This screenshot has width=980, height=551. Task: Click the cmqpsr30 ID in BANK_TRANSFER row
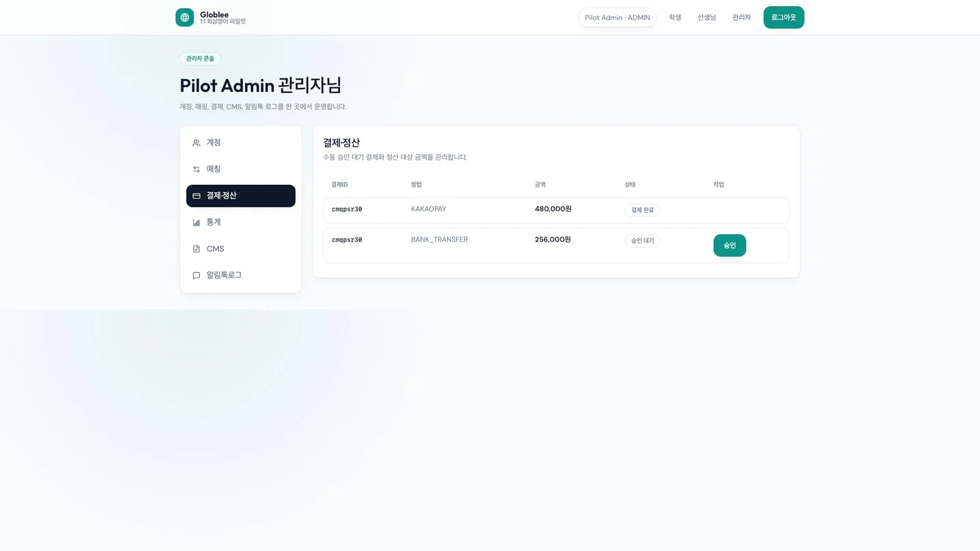point(347,240)
